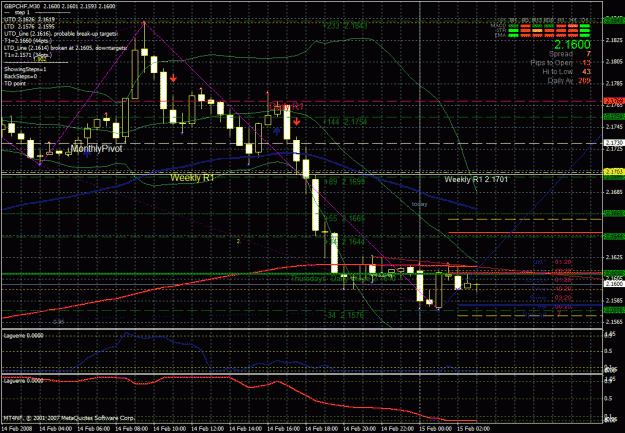Viewport: 625px width, 433px height.
Task: Click the MetaQuotes Software Corp copyright text
Action: [69, 418]
